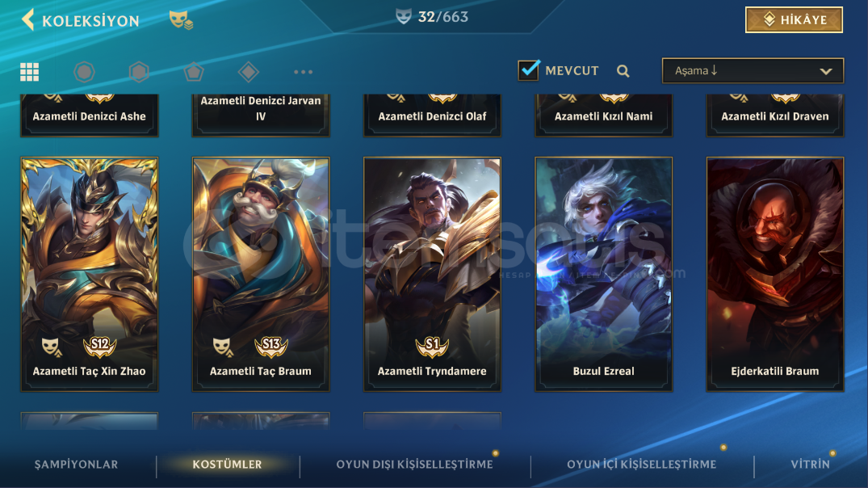Open the VİTRİN tab
The height and width of the screenshot is (488, 868).
811,465
